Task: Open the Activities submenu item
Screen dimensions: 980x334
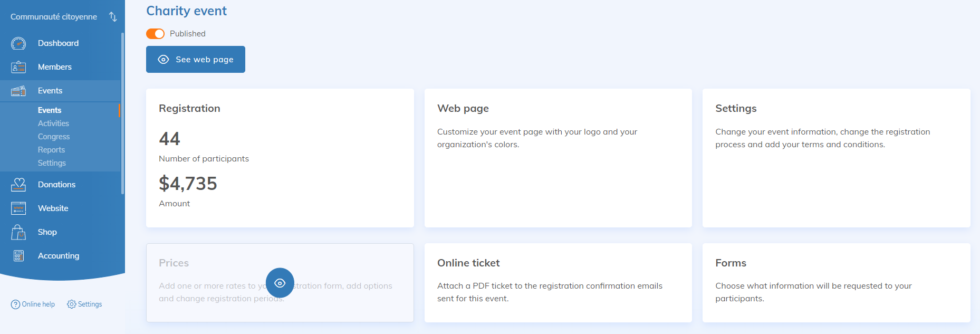Action: pyautogui.click(x=53, y=123)
